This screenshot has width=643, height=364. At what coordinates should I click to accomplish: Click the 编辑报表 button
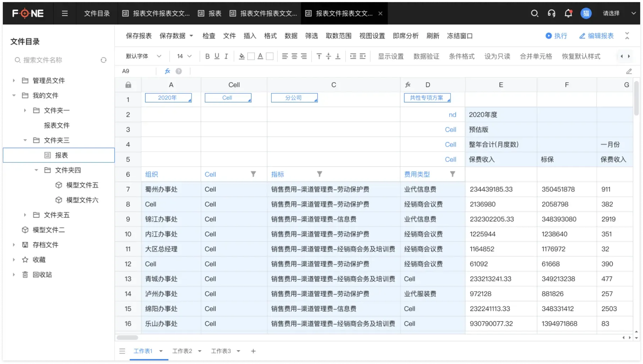click(597, 36)
